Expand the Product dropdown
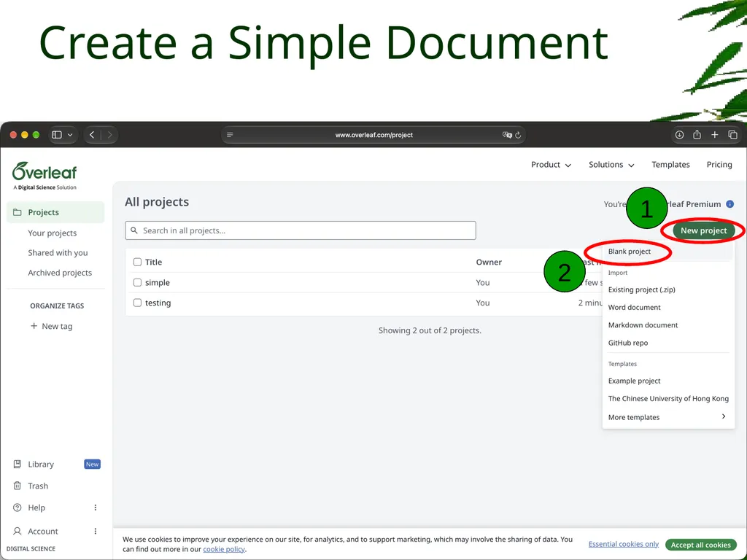747x560 pixels. coord(551,165)
